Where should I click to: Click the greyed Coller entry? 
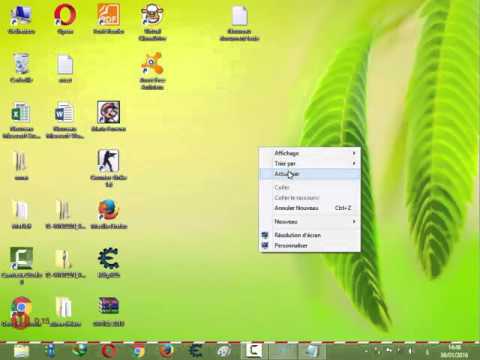point(310,187)
